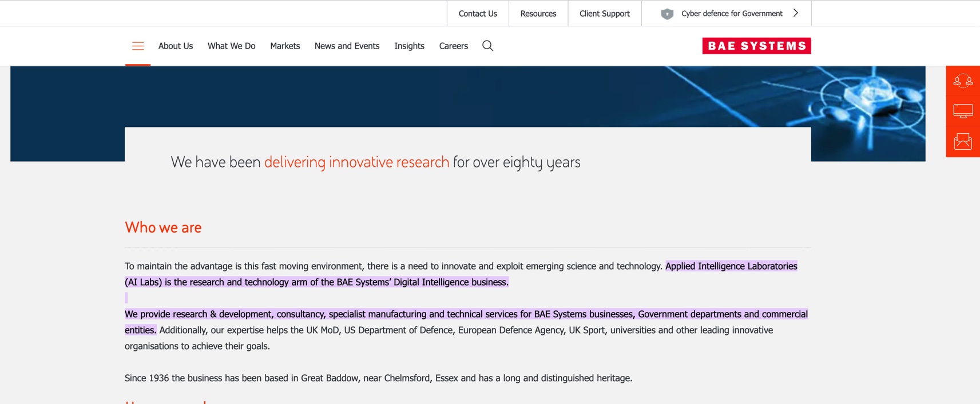980x404 pixels.
Task: Click the two-people icon in the orange sidebar
Action: (x=963, y=81)
